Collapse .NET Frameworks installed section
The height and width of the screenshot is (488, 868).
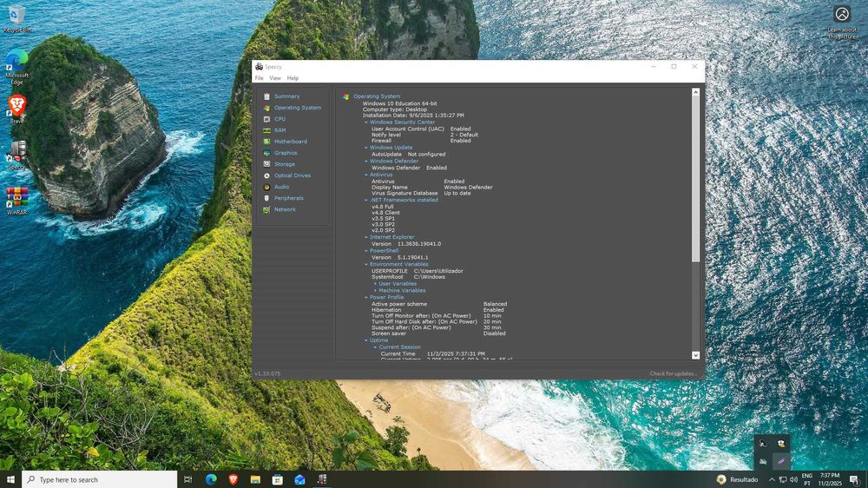pyautogui.click(x=366, y=200)
